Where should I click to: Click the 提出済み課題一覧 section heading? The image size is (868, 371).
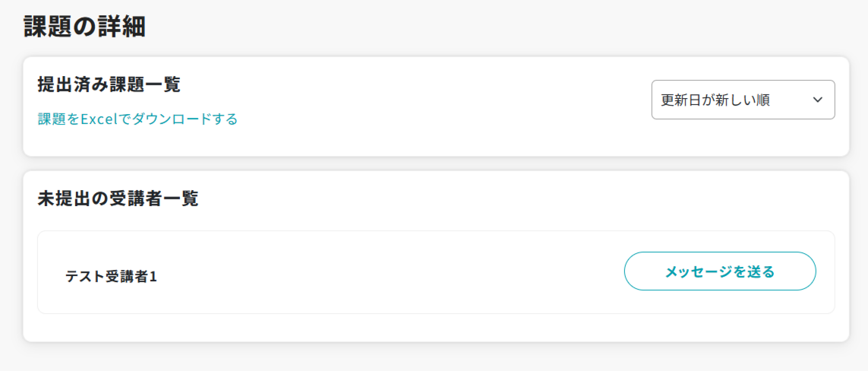click(x=109, y=85)
